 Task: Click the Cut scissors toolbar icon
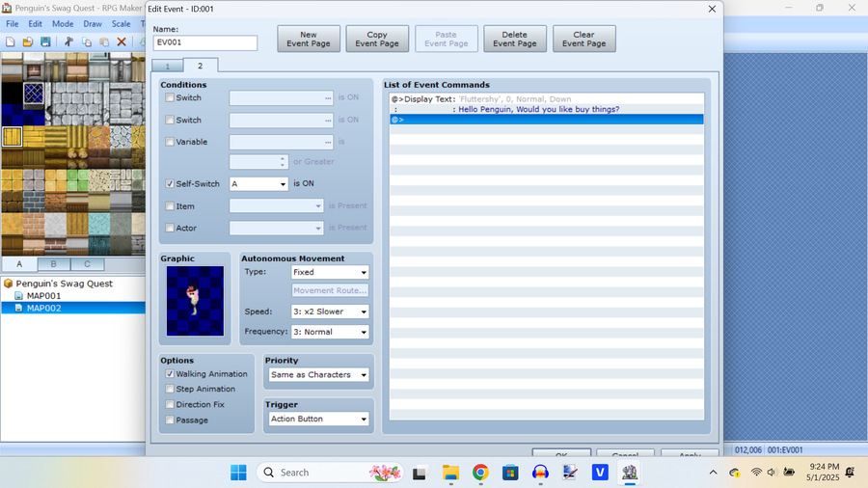[68, 41]
